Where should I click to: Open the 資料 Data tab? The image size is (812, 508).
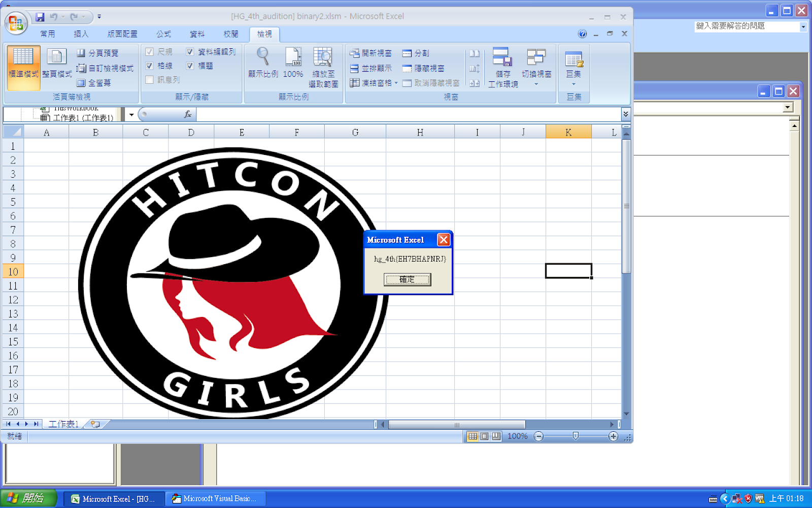click(197, 34)
